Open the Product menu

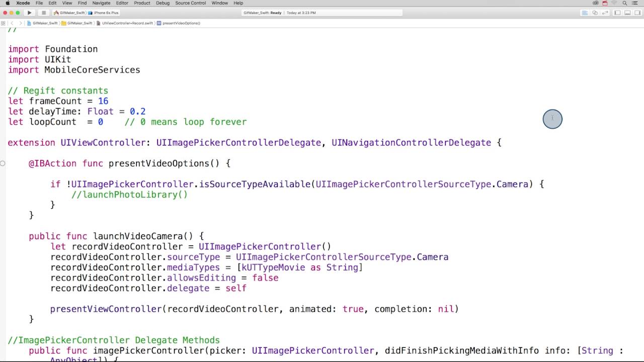[142, 3]
